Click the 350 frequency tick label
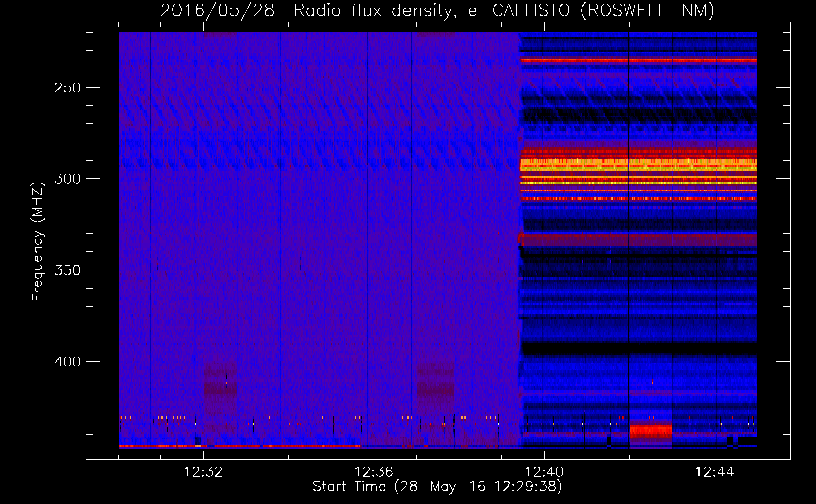The height and width of the screenshot is (504, 816). [x=68, y=270]
